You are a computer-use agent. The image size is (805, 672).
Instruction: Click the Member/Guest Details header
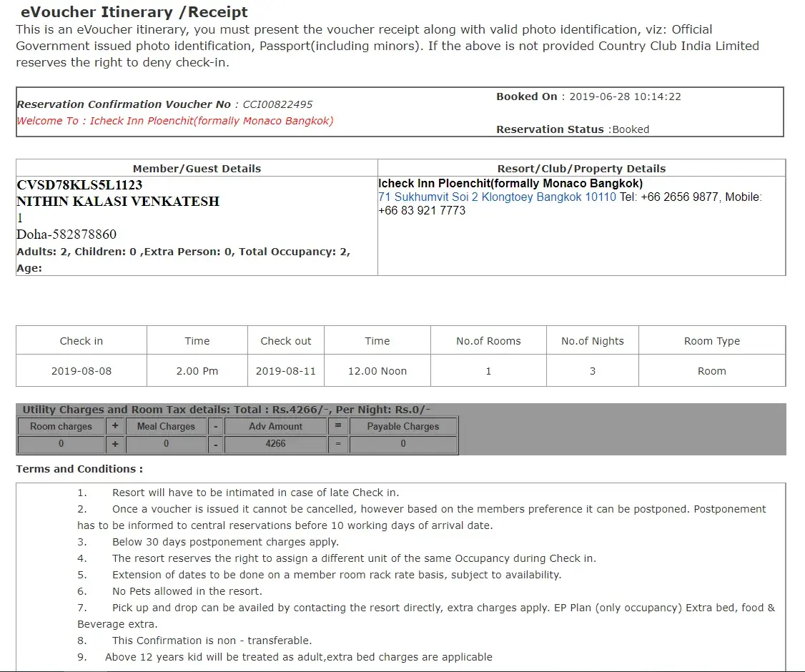click(197, 169)
